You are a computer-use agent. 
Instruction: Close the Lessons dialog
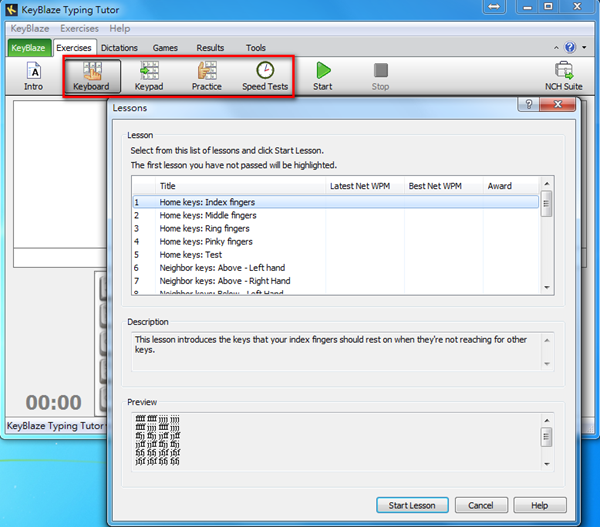coord(558,104)
